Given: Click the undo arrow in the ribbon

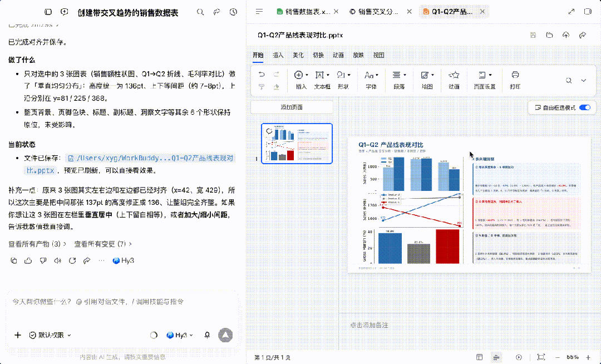Looking at the screenshot, I should tap(262, 75).
